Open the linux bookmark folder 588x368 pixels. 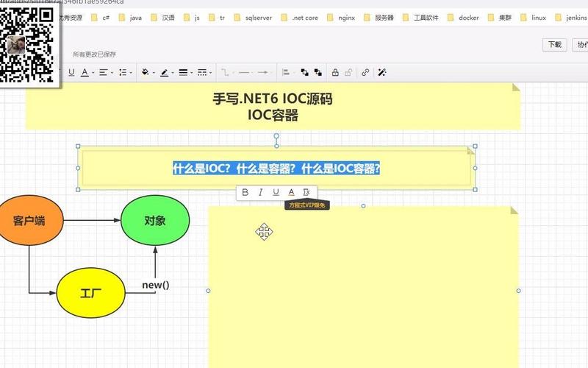coord(534,18)
